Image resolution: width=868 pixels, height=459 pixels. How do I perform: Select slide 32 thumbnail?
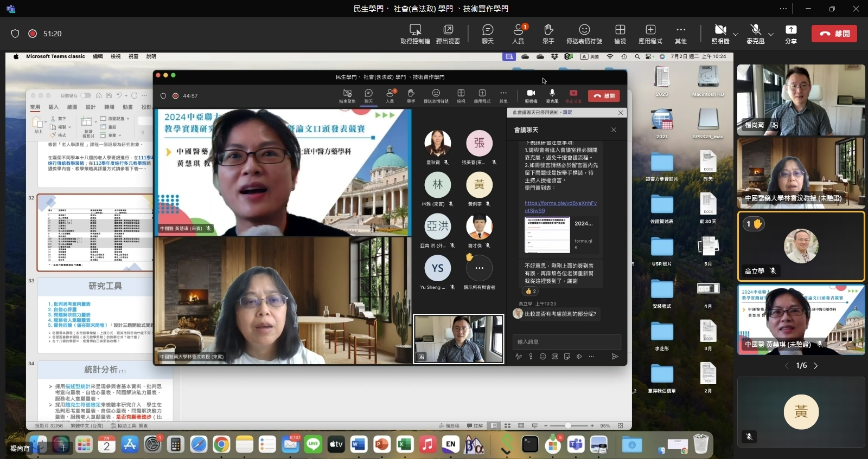[96, 232]
